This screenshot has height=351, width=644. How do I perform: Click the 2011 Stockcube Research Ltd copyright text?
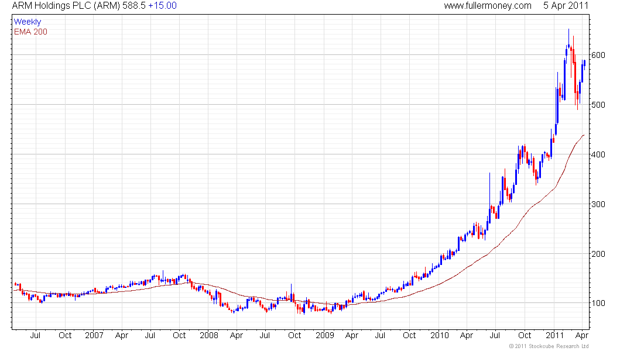coord(549,346)
